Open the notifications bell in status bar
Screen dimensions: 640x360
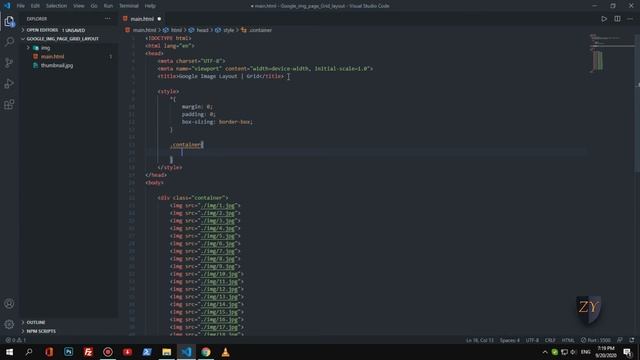(x=632, y=340)
